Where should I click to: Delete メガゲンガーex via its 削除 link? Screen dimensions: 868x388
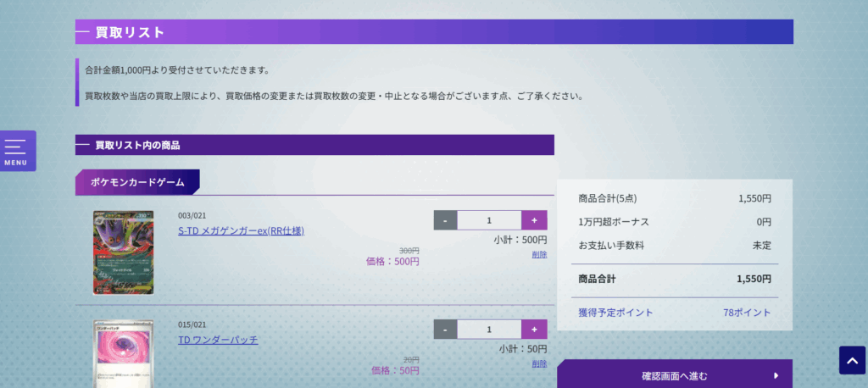[539, 255]
